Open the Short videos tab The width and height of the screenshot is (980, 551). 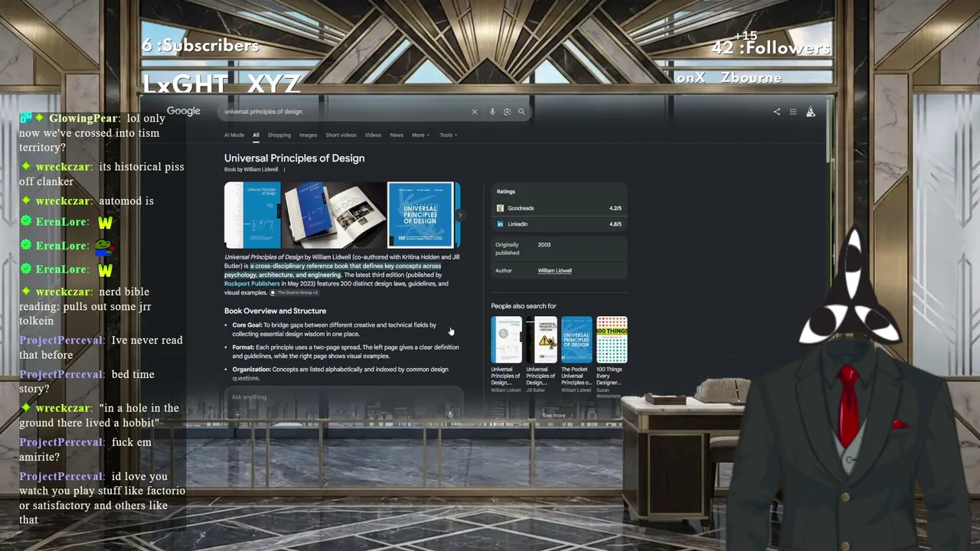pyautogui.click(x=341, y=135)
